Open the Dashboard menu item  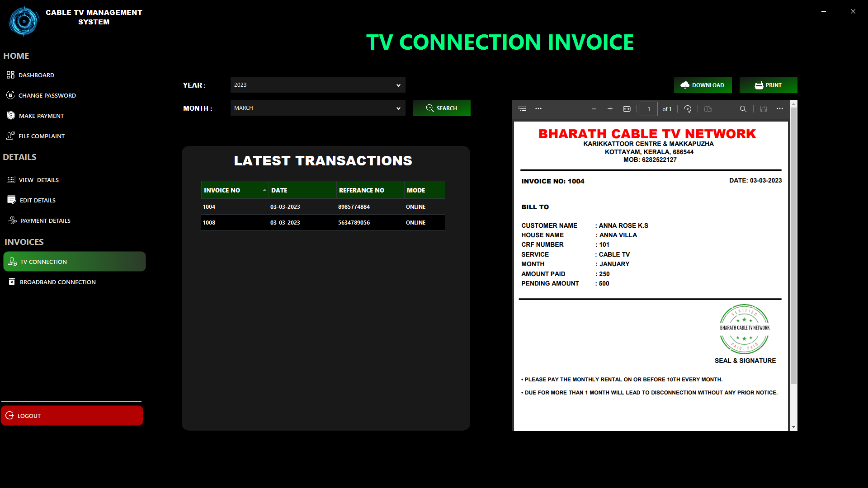[36, 75]
